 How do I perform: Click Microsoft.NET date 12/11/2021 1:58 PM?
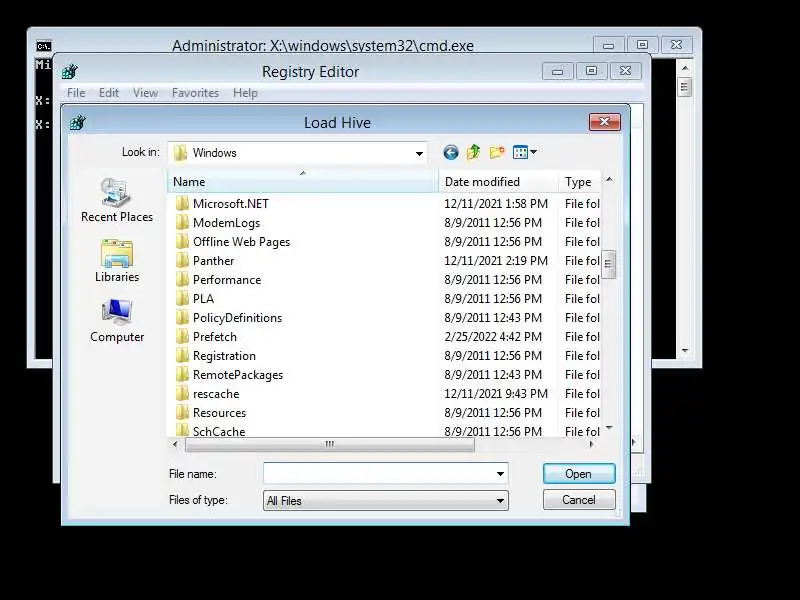[496, 204]
